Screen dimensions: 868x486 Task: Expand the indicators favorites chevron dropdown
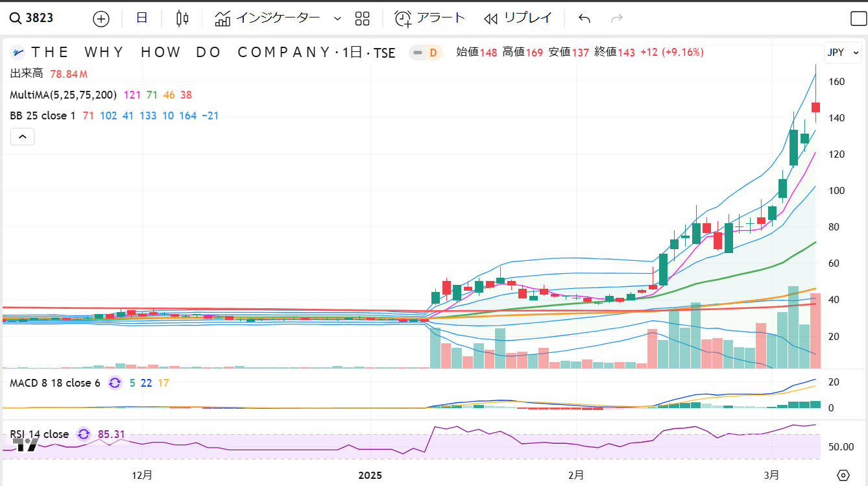tap(337, 19)
